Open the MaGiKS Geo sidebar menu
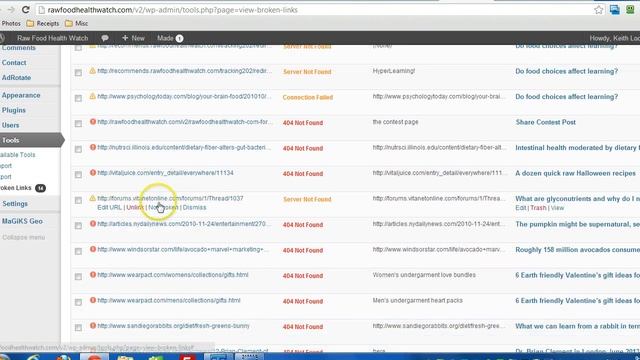The image size is (640, 360). point(22,221)
